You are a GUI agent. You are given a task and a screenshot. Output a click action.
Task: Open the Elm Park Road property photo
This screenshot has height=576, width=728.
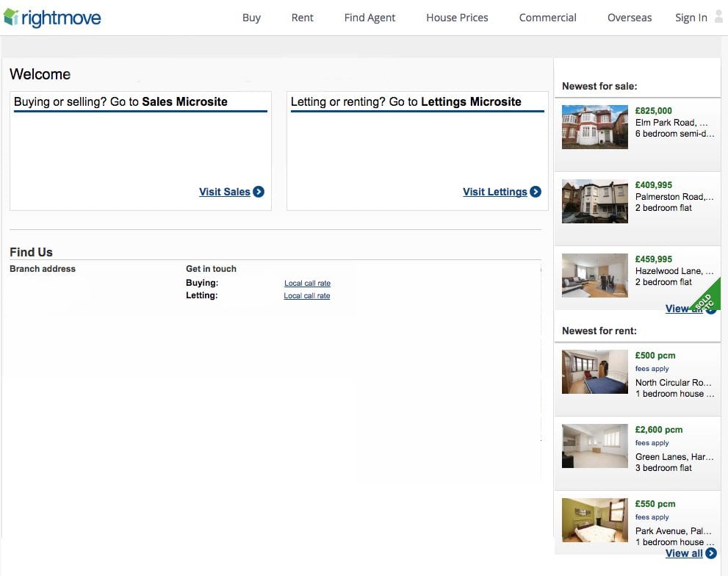594,126
